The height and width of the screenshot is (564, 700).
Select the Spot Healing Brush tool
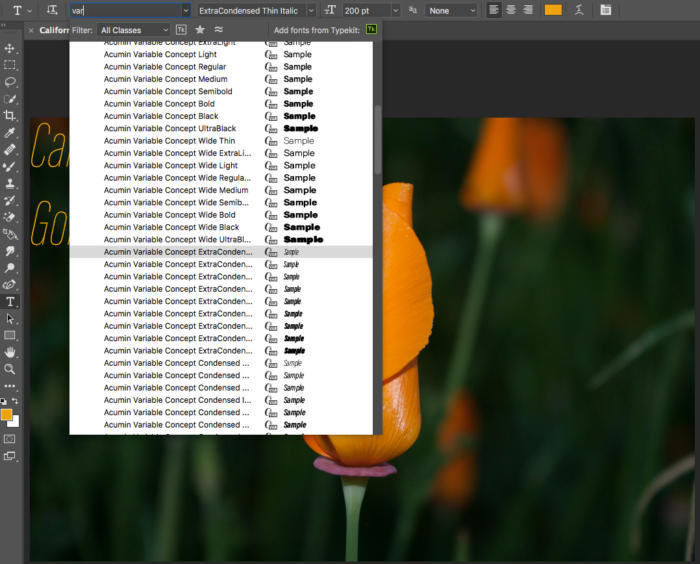tap(9, 150)
